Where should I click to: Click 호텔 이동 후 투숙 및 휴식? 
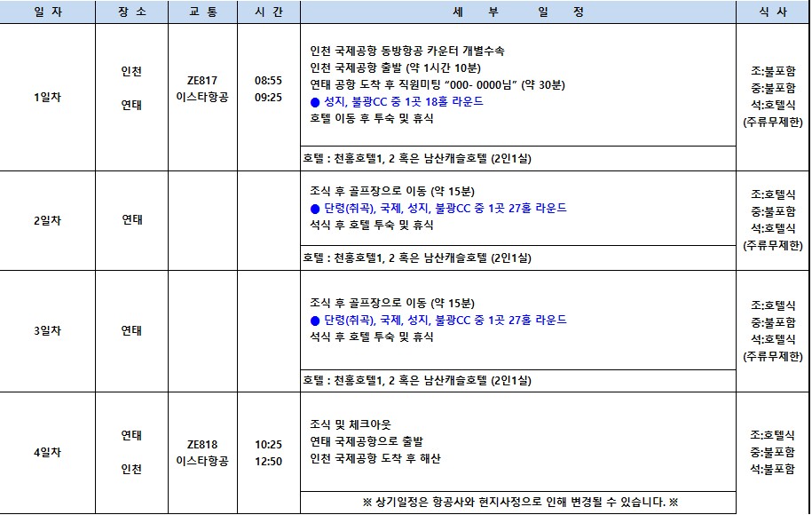372,119
